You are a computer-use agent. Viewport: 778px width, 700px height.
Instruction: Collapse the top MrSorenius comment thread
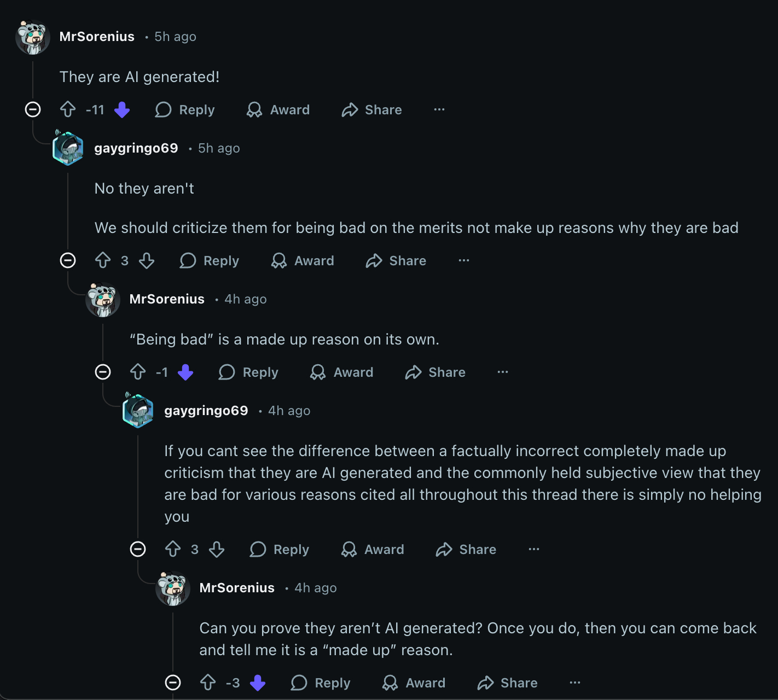[x=33, y=109]
